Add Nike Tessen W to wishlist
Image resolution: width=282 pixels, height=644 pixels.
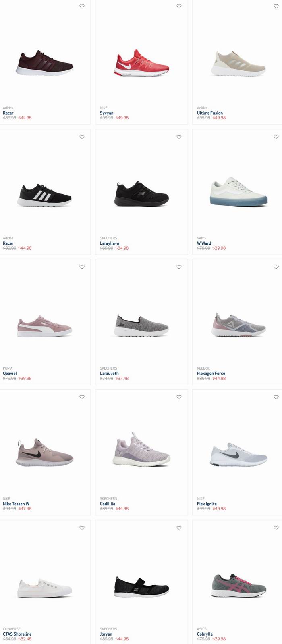[82, 397]
